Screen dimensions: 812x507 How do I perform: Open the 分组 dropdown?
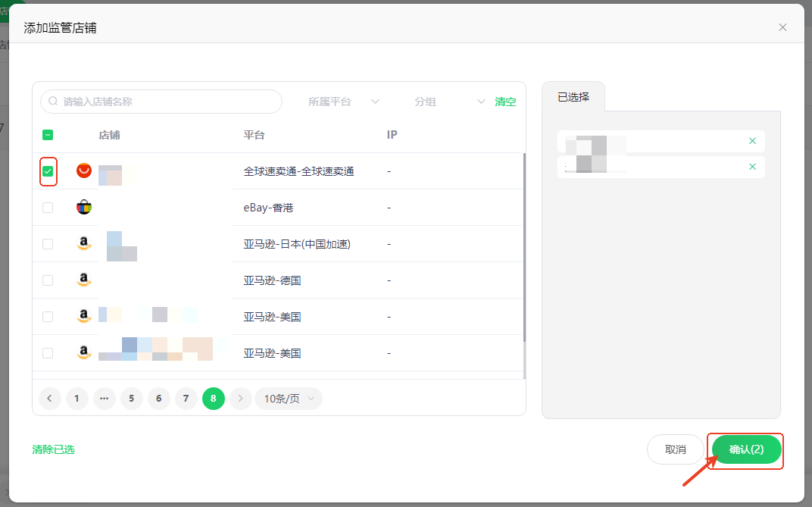pyautogui.click(x=449, y=102)
